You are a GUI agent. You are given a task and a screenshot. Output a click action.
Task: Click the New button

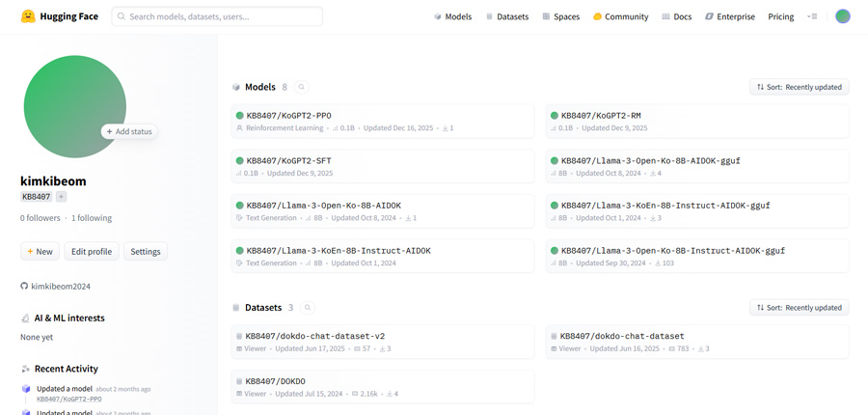pos(40,252)
